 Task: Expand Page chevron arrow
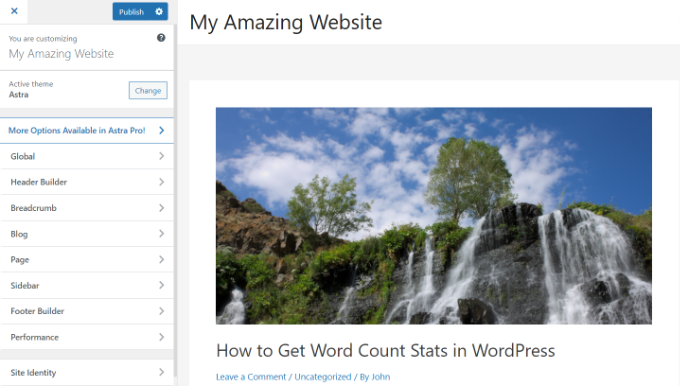point(161,259)
